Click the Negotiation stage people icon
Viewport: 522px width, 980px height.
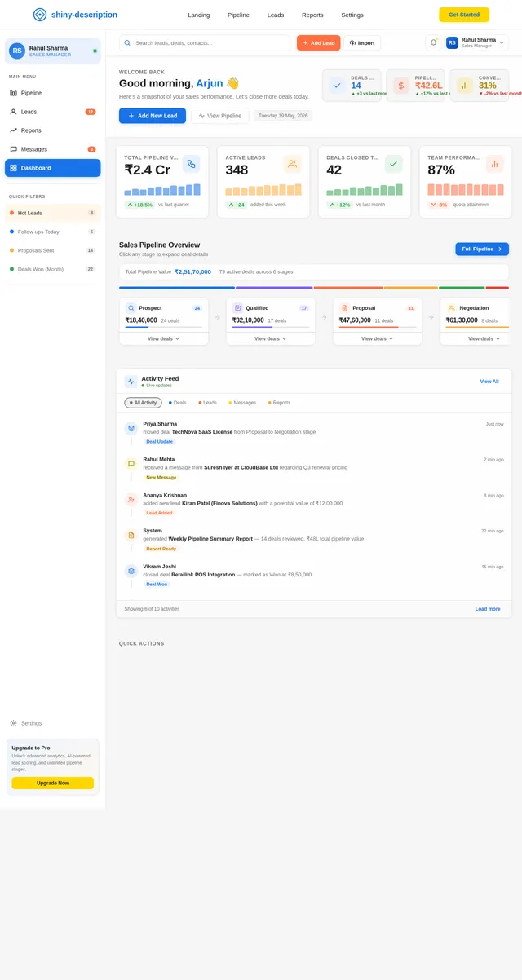click(451, 308)
